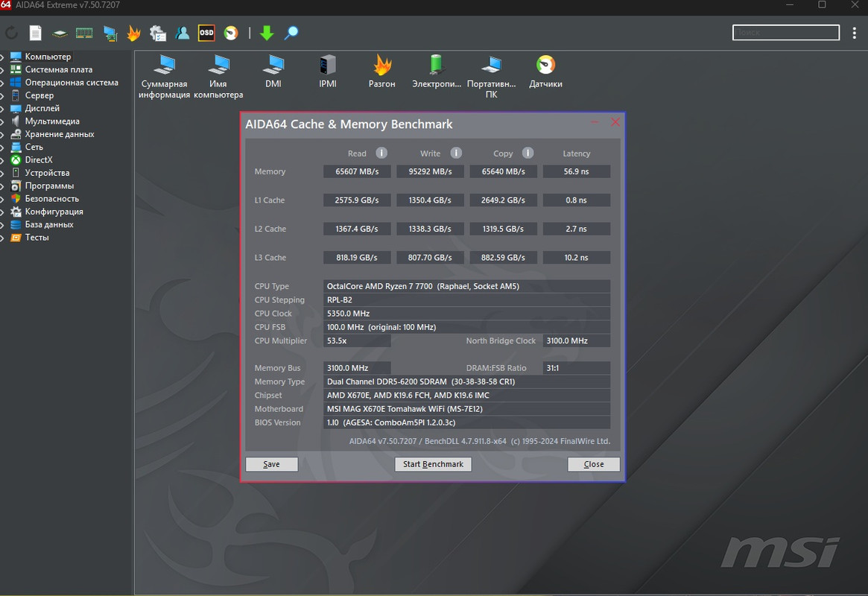The width and height of the screenshot is (868, 596).
Task: Launch stability test via toolbar flame icon
Action: [133, 34]
